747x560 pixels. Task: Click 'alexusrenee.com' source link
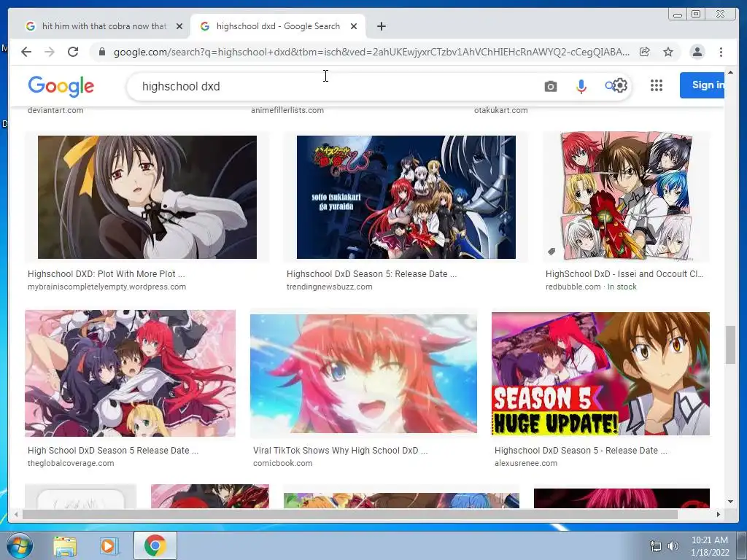tap(525, 463)
